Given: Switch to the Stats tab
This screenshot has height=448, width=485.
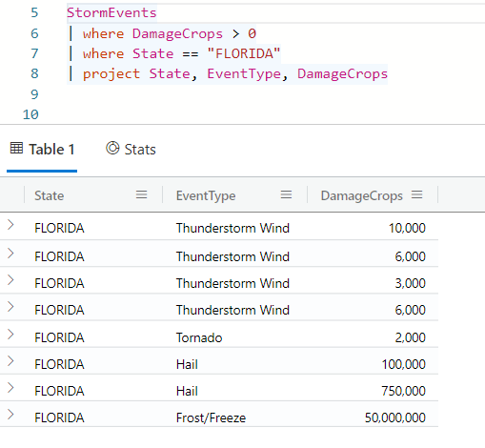Looking at the screenshot, I should click(x=131, y=149).
